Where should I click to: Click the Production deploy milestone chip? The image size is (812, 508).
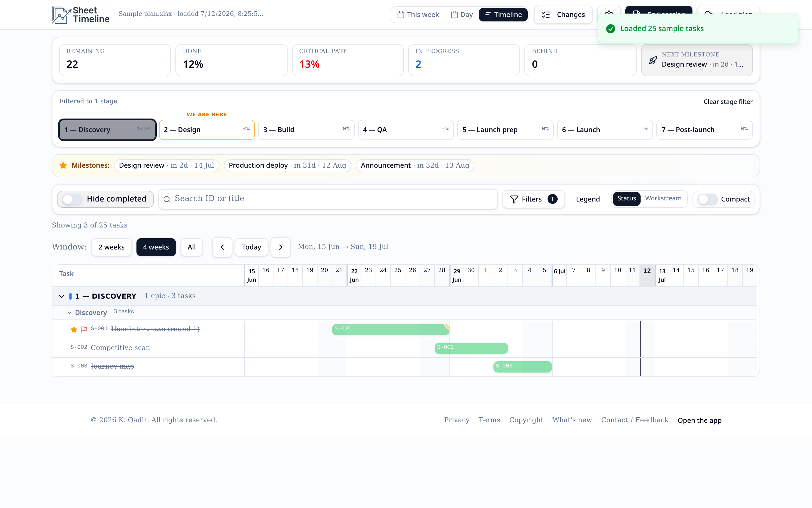(287, 166)
